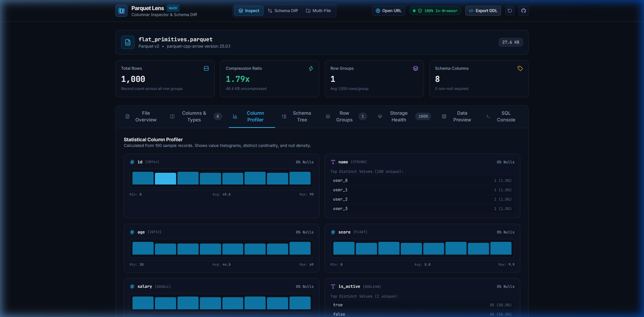The height and width of the screenshot is (317, 644).
Task: Click the highlighted second bar in id histogram
Action: 165,178
